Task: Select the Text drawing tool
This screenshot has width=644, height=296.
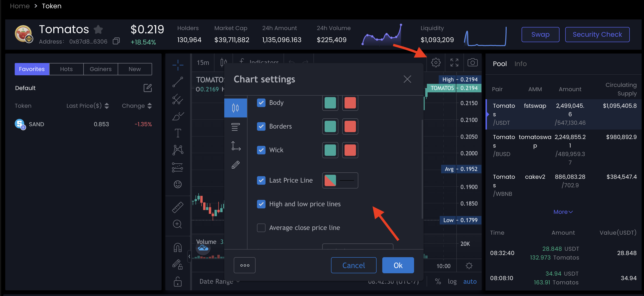Action: 177,133
